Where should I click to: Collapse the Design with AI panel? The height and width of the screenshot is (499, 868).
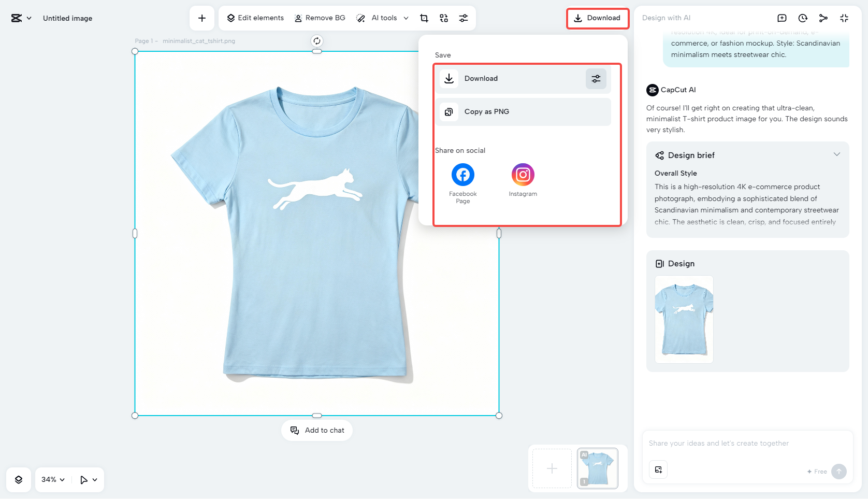pos(844,18)
